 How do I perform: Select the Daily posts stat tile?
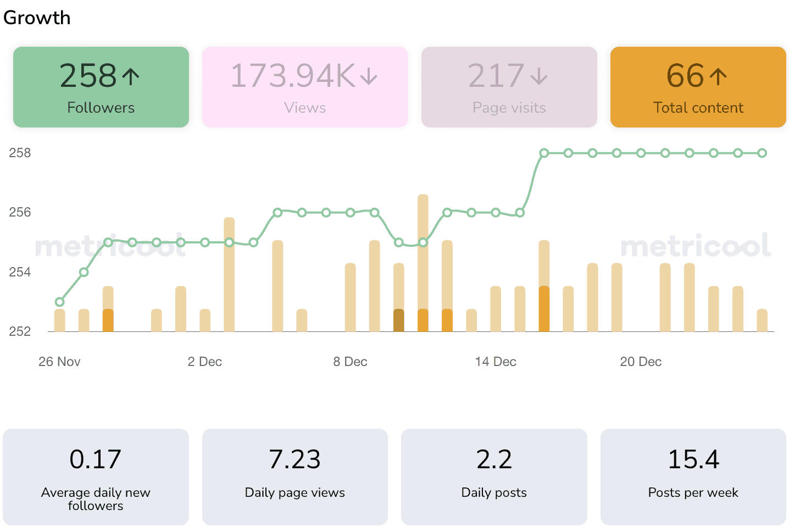[494, 477]
